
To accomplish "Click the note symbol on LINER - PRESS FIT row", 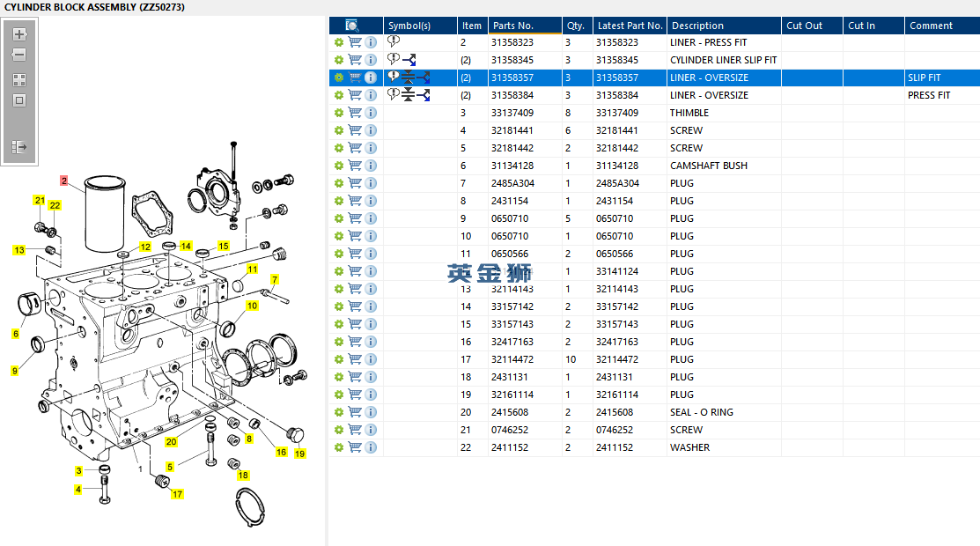I will point(394,41).
